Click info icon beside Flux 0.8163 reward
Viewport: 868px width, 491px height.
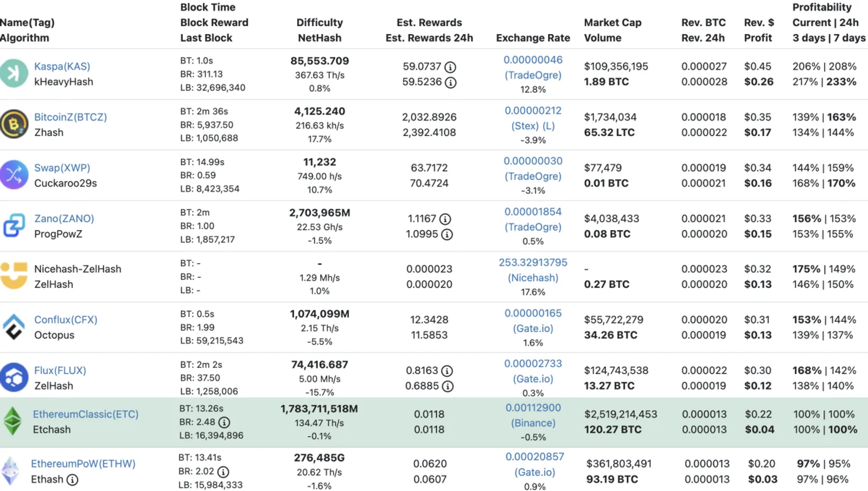pos(447,371)
